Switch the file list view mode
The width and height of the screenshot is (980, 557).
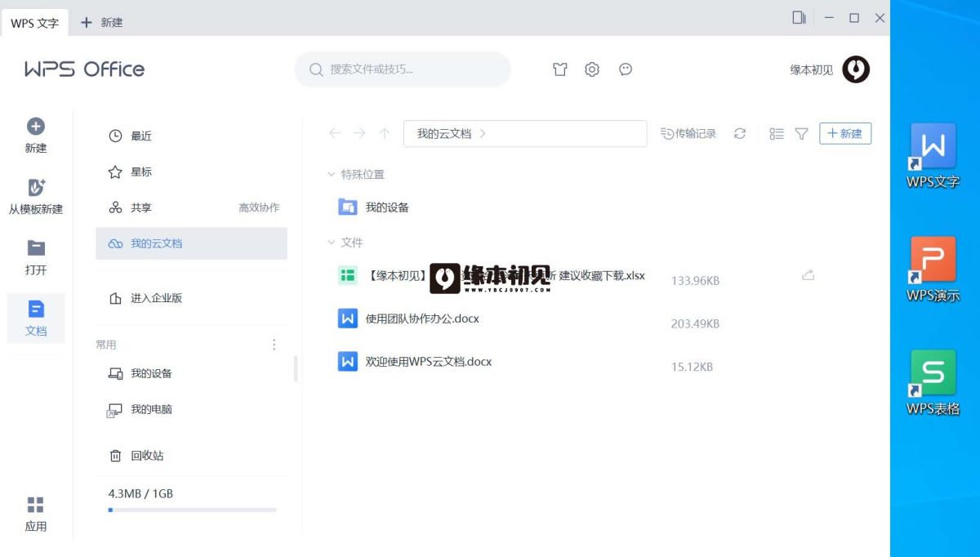click(777, 133)
